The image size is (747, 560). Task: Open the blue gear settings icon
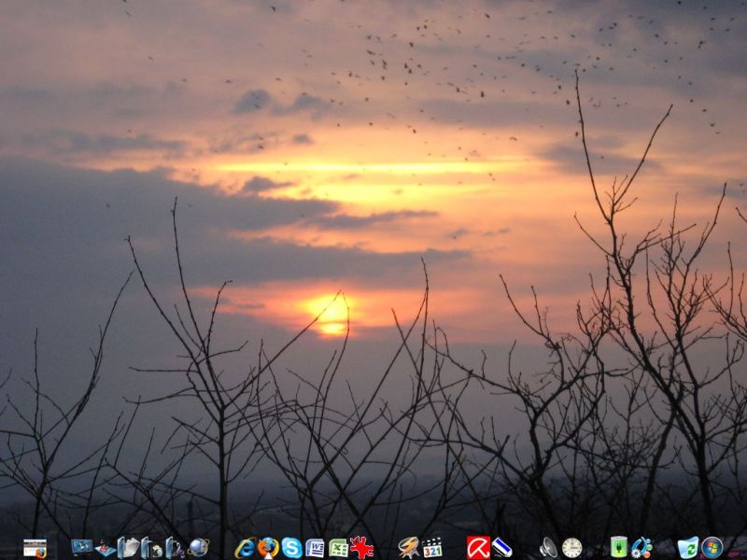(x=641, y=547)
